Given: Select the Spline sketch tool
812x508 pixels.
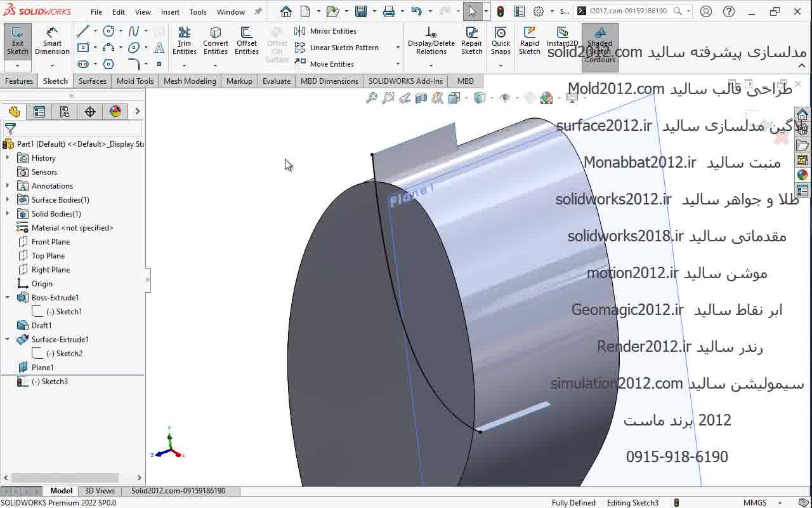Looking at the screenshot, I should 133,31.
